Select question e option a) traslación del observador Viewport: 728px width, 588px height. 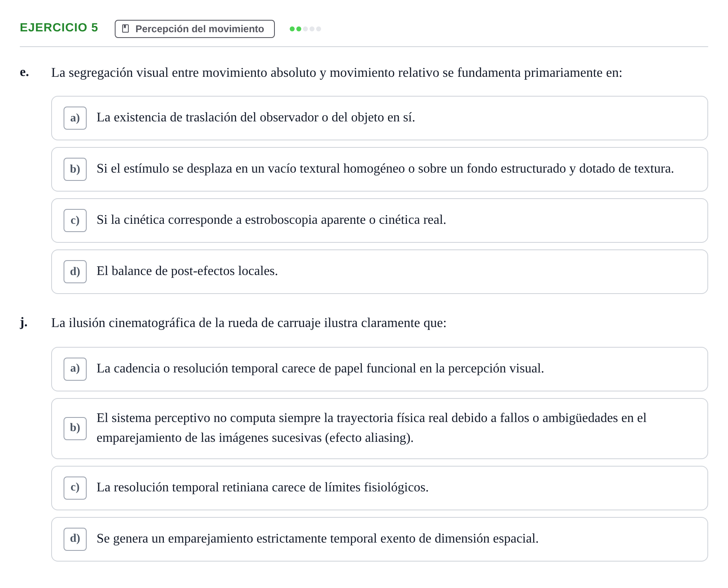[x=380, y=118]
